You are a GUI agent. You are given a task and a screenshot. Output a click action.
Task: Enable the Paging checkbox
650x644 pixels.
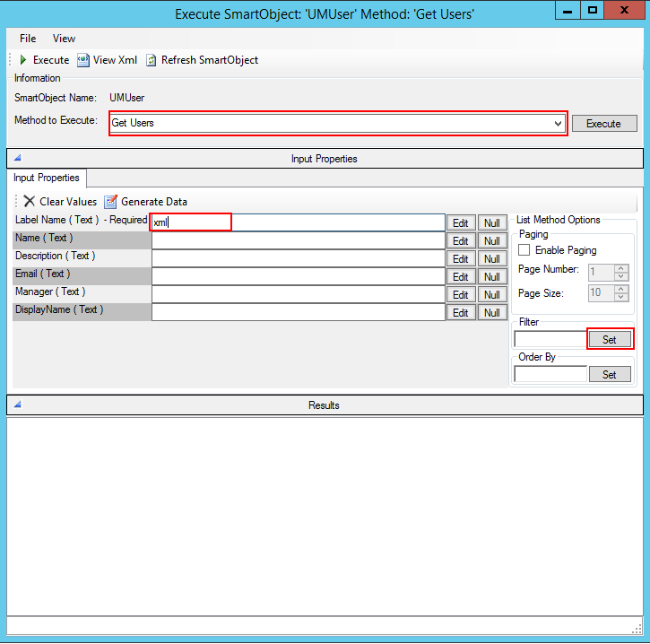point(524,250)
